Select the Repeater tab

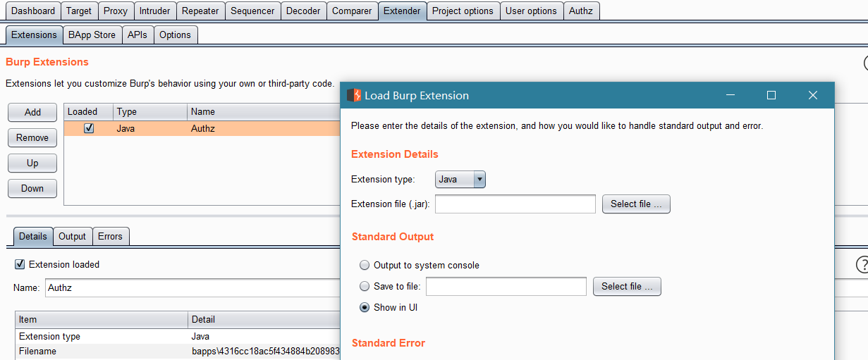click(x=201, y=11)
